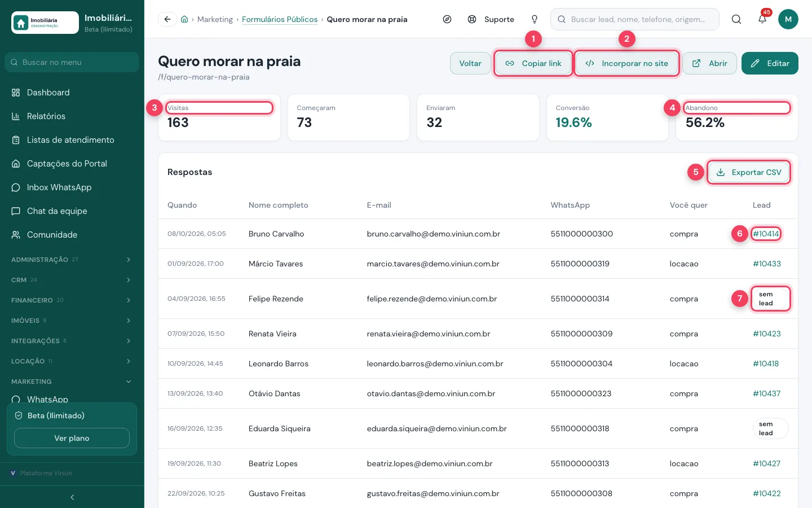Open the user avatar M menu
The width and height of the screenshot is (812, 508).
(x=788, y=19)
